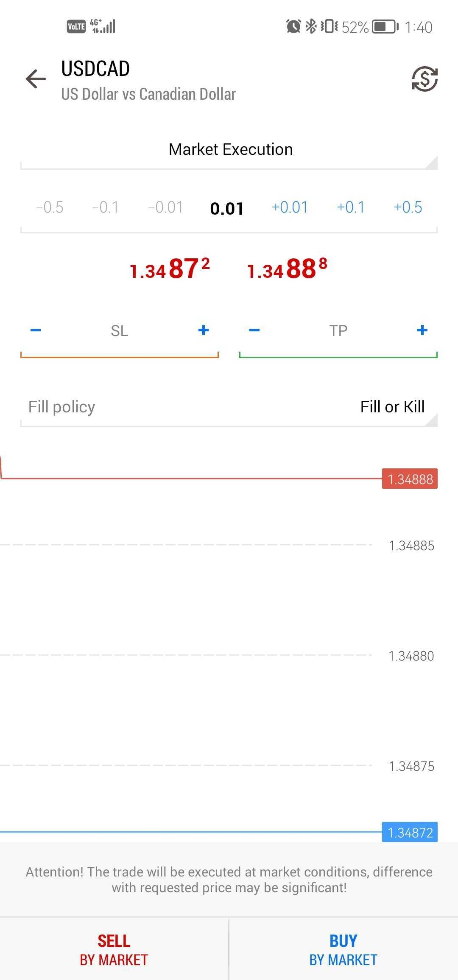Decrease volume by 0.01

[165, 207]
